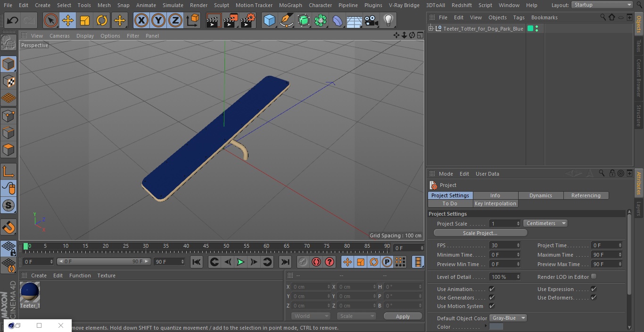The width and height of the screenshot is (644, 332).
Task: Open the Scale mode dropdown
Action: 356,316
